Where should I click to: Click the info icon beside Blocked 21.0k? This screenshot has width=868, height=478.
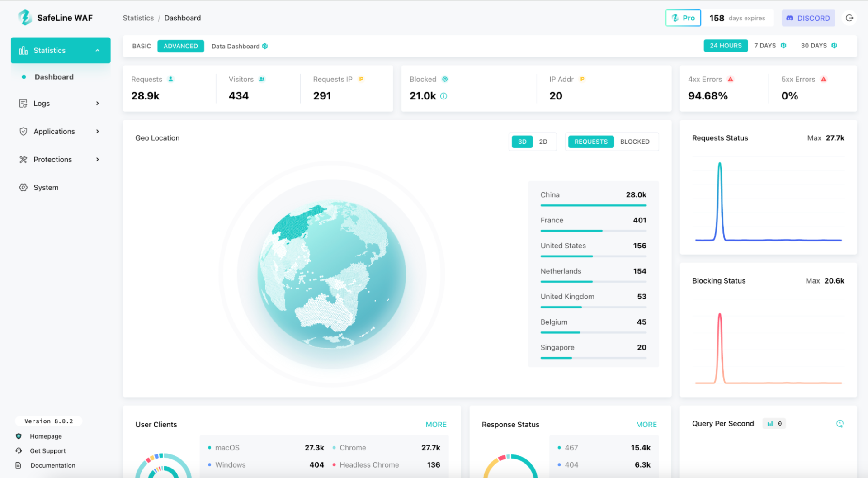point(443,96)
